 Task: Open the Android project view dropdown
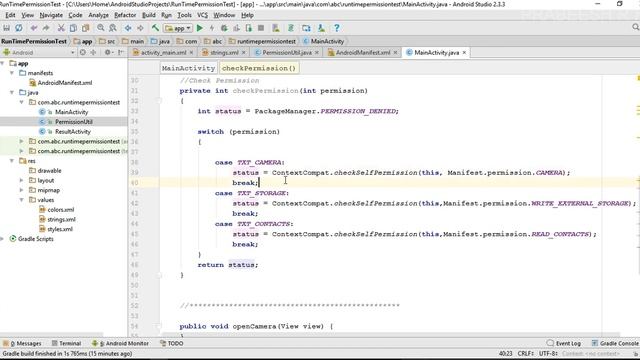pos(39,52)
